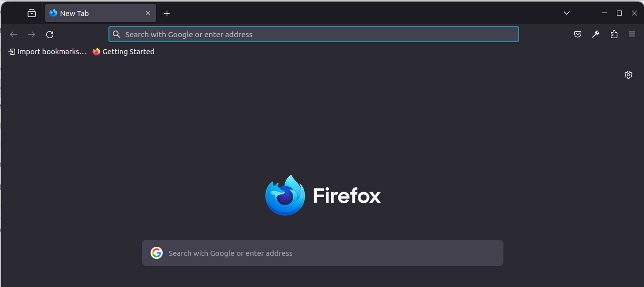This screenshot has width=644, height=287.
Task: Close the New Tab tab
Action: pyautogui.click(x=148, y=14)
